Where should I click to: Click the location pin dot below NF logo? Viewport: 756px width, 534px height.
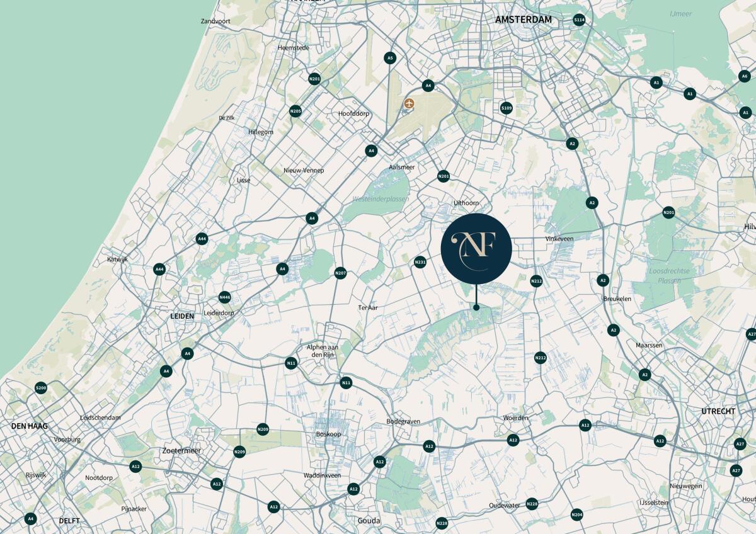[476, 307]
